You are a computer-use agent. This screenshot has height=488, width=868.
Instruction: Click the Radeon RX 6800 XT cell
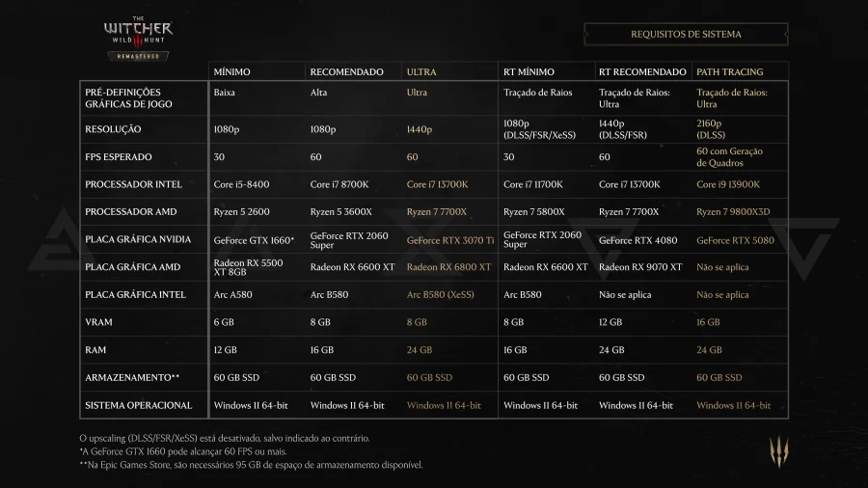[x=448, y=267]
